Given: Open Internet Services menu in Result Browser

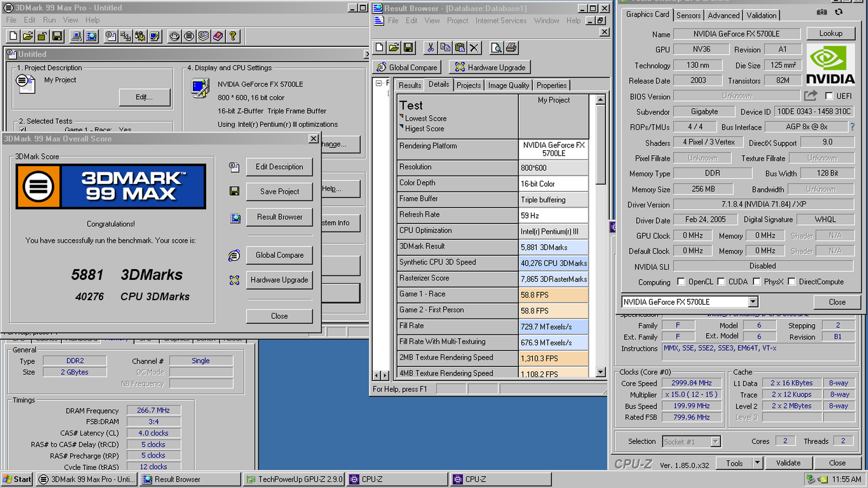Looking at the screenshot, I should point(501,21).
